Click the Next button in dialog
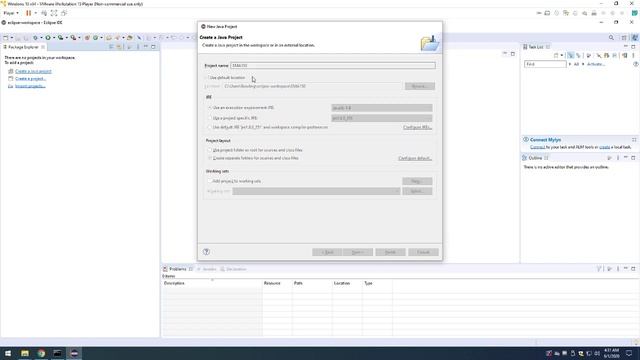 [358, 252]
